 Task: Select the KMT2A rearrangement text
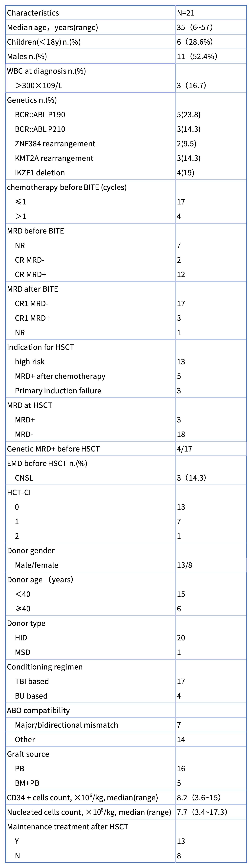[x=54, y=158]
